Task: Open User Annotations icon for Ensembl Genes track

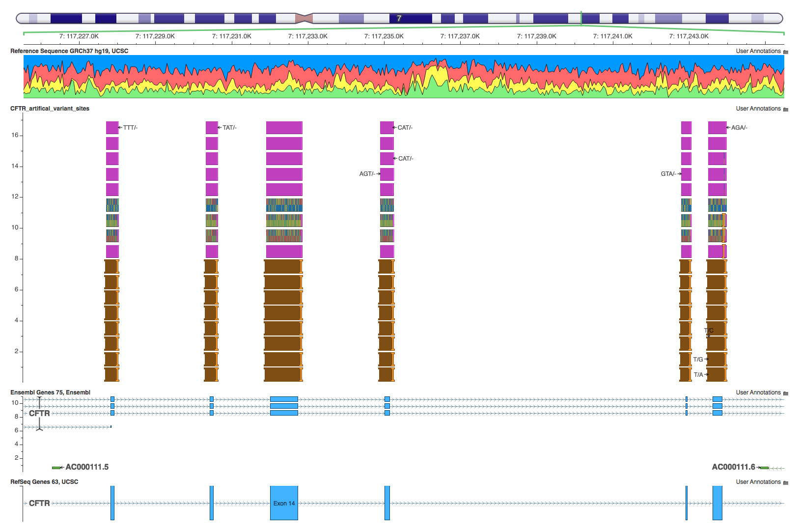Action: coord(786,393)
